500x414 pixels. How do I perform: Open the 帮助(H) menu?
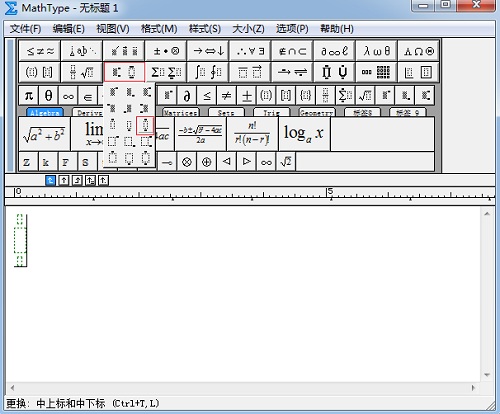337,29
